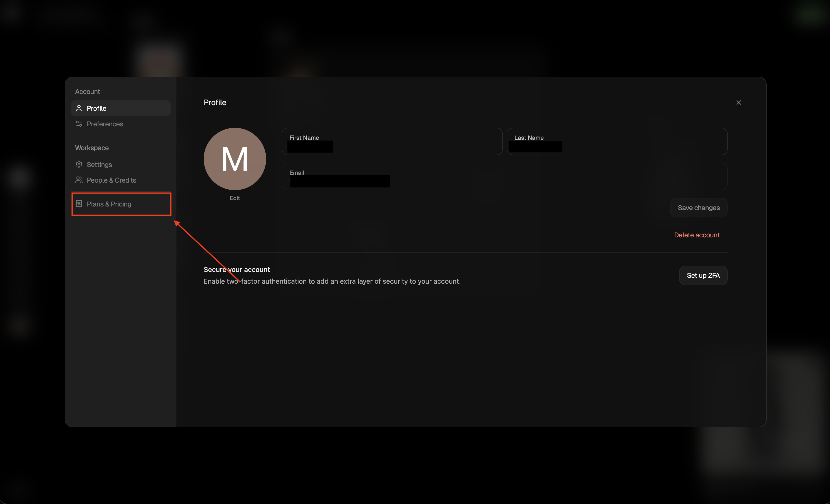Click the Set up 2FA button
Viewport: 830px width, 504px height.
[x=703, y=275]
